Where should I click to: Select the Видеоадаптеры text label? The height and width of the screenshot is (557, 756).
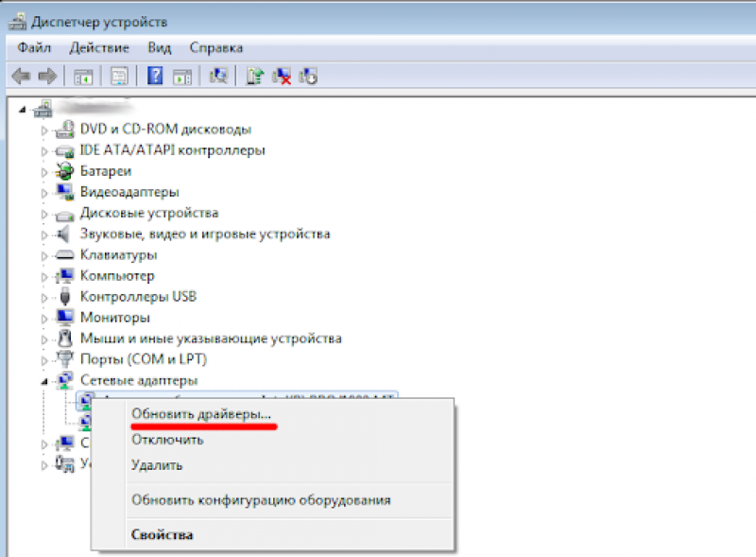pos(129,192)
